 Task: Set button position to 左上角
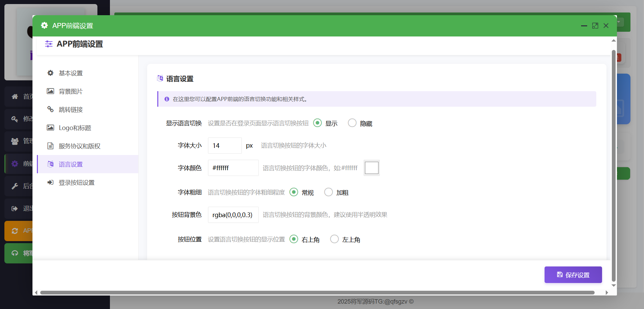(x=334, y=239)
